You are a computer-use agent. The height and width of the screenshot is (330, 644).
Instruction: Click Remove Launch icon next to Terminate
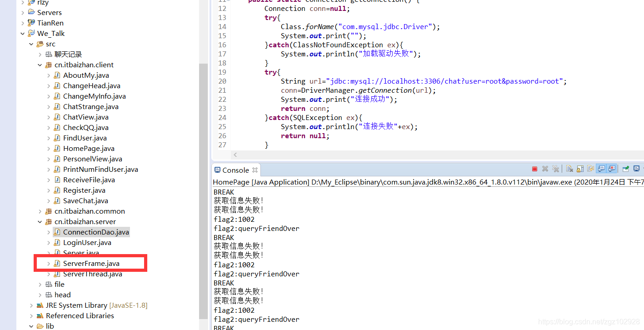[545, 169]
